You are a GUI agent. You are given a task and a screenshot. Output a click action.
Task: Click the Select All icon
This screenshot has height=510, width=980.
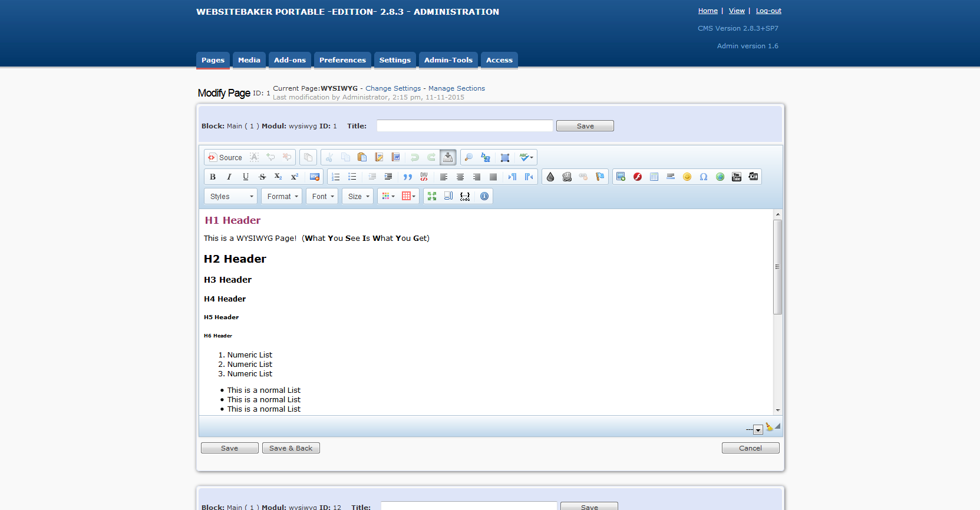[x=505, y=157]
